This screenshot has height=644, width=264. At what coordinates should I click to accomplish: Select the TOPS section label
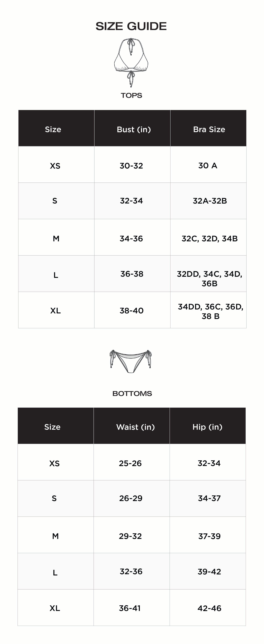pyautogui.click(x=131, y=95)
